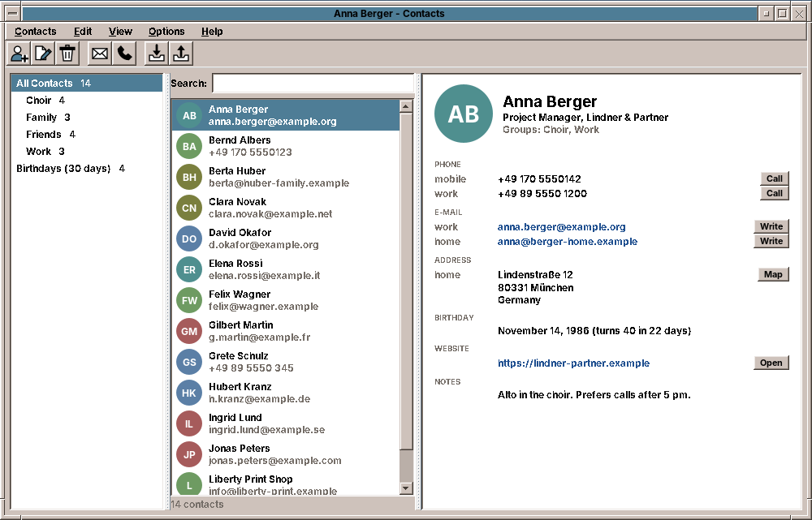The image size is (812, 520).
Task: Click the ER avatar of Elena Rossi
Action: point(189,269)
